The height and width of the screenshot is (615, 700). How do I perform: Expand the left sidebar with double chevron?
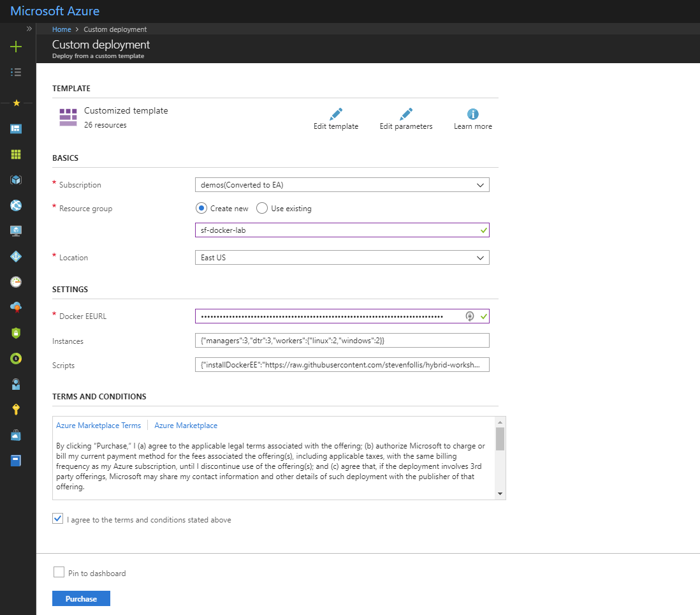[29, 29]
